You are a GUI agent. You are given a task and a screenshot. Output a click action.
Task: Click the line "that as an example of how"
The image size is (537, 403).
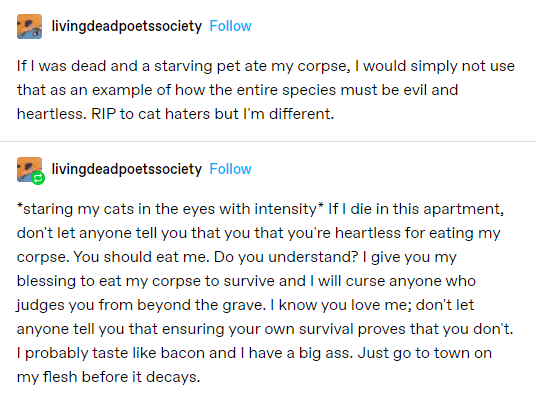(237, 90)
